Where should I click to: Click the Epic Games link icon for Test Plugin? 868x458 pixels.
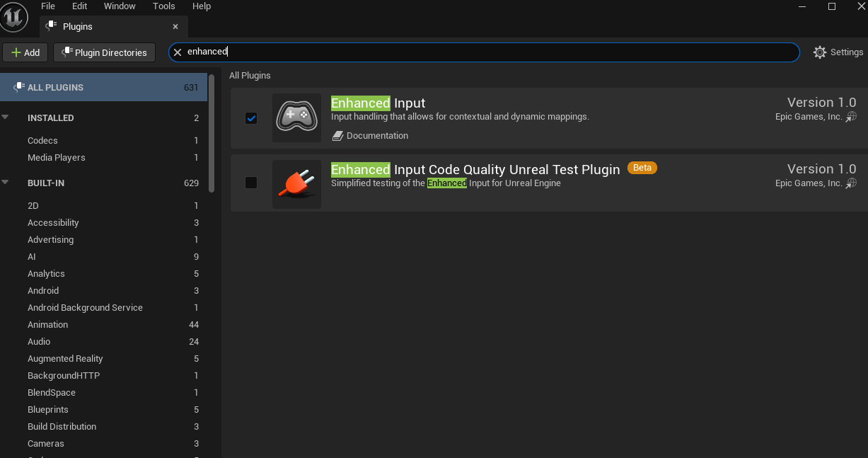tap(851, 183)
